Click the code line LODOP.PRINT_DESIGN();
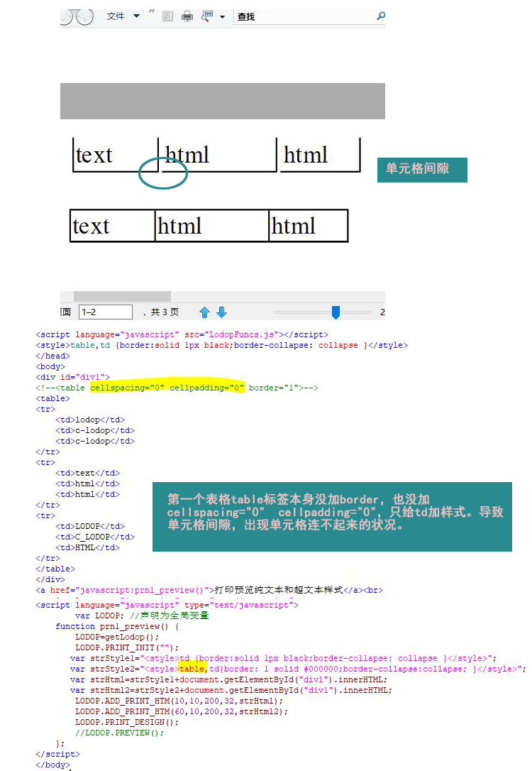The image size is (532, 771). (x=127, y=722)
